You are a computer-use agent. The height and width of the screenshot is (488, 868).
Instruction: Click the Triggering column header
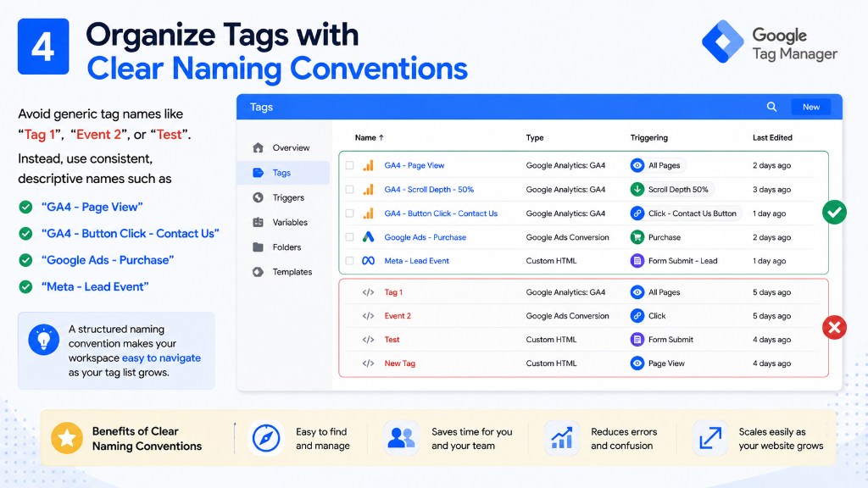click(648, 138)
